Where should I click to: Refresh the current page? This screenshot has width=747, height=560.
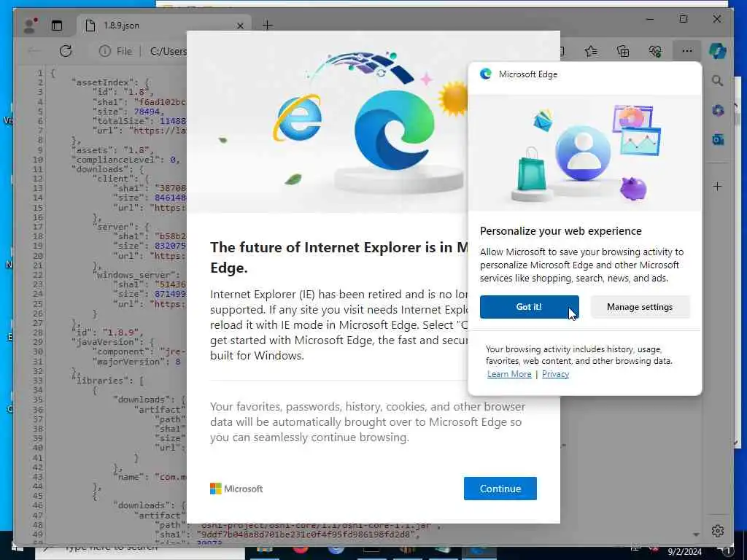(66, 51)
